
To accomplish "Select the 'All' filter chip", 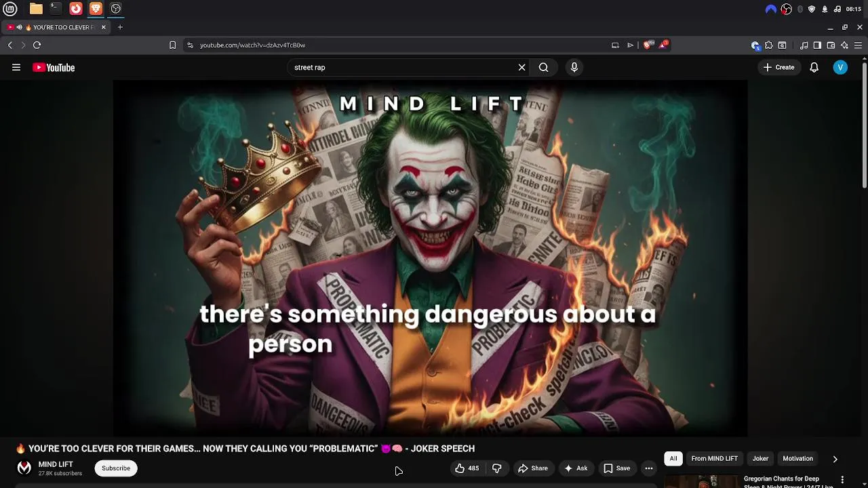I will pos(673,459).
